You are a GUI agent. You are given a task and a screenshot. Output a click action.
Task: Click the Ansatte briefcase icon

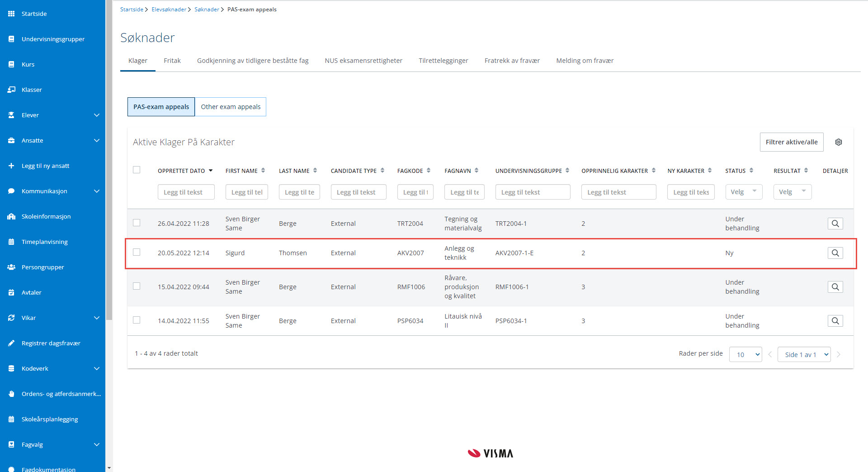tap(11, 140)
